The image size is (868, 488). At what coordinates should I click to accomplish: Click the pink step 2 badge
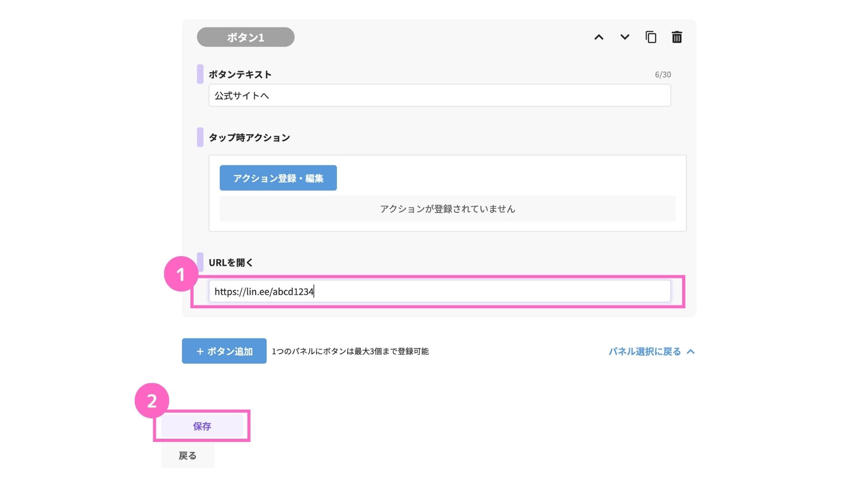tap(151, 400)
